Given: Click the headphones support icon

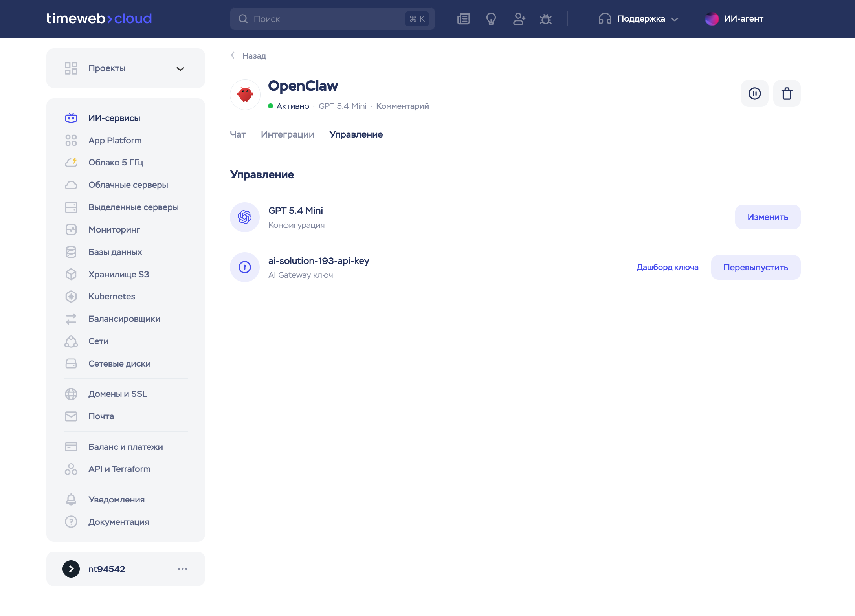Looking at the screenshot, I should tap(605, 19).
